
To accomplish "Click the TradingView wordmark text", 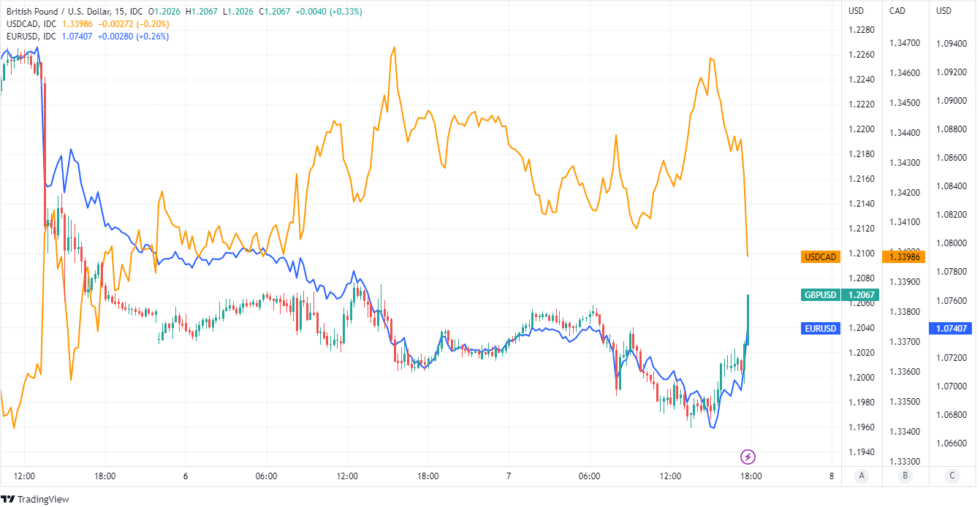I will pyautogui.click(x=43, y=500).
